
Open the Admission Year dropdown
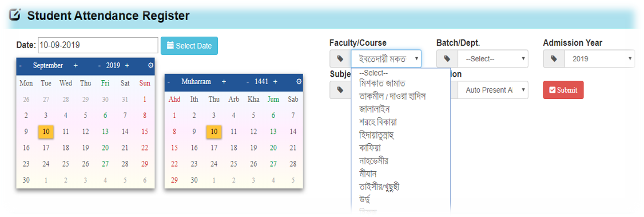pyautogui.click(x=599, y=59)
